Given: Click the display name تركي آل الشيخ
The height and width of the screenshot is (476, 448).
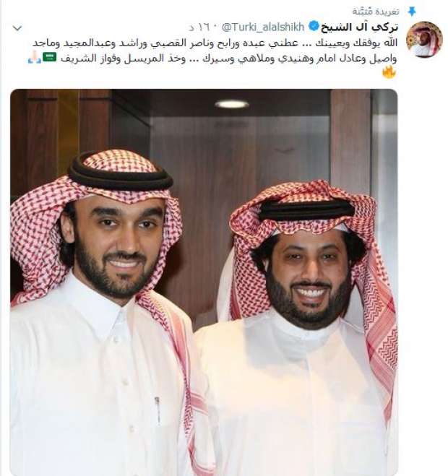Looking at the screenshot, I should 359,27.
